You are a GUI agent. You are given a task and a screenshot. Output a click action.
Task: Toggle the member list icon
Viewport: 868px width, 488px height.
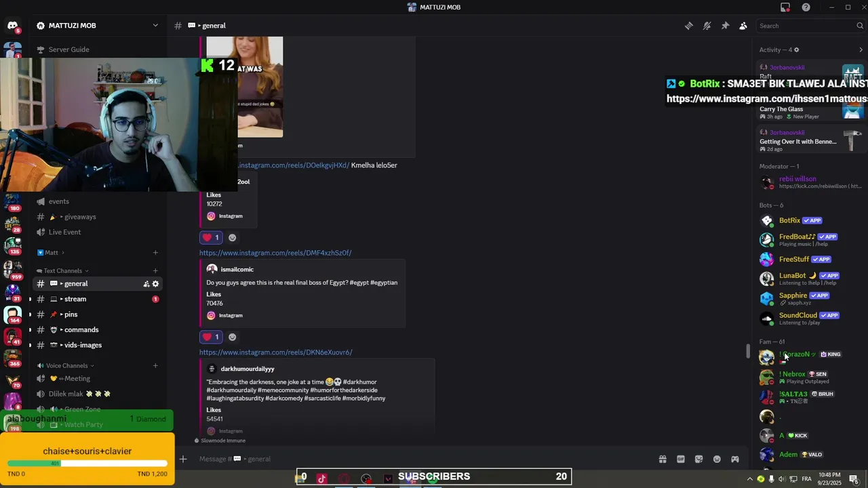coord(743,26)
